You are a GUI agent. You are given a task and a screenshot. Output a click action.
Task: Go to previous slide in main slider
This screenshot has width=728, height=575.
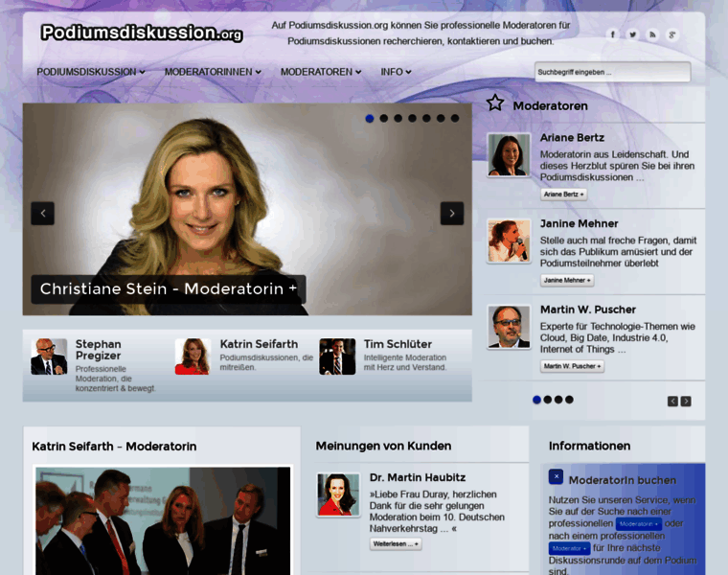tap(43, 214)
